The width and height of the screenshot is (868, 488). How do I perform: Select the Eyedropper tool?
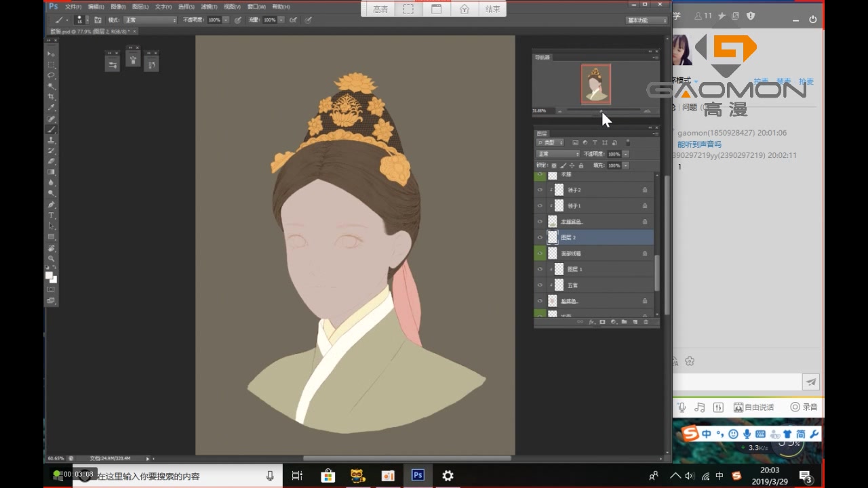pos(51,108)
